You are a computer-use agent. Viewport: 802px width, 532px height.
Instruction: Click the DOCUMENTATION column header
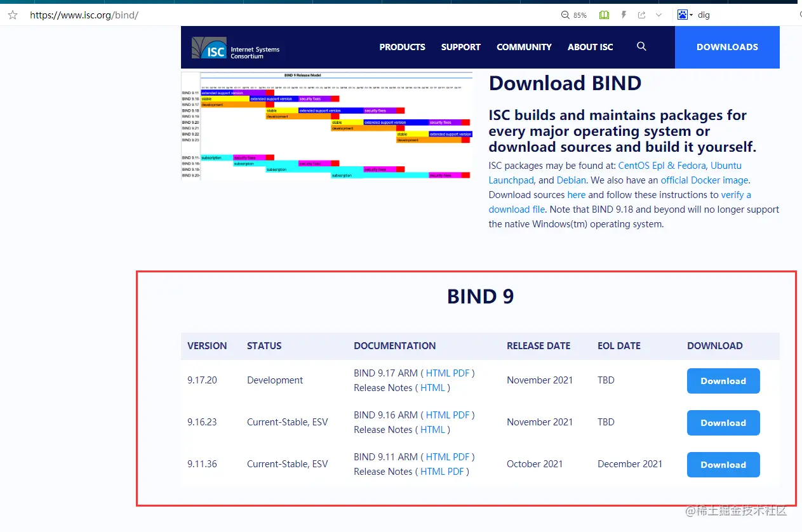[395, 346]
